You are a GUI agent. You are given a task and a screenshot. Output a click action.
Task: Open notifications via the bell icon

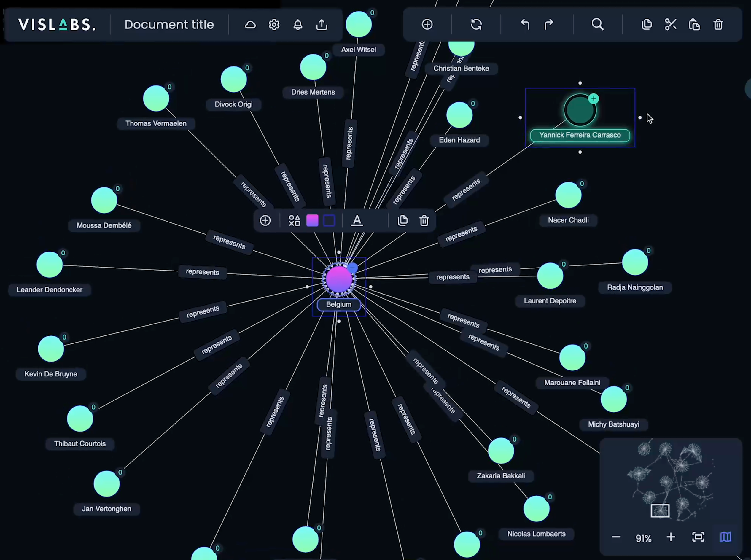click(x=298, y=24)
